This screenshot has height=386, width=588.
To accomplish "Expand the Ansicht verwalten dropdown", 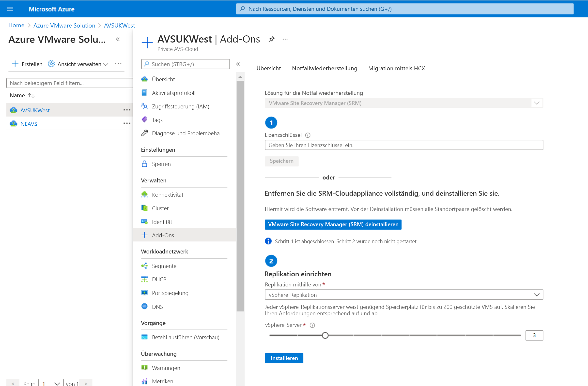I will point(78,64).
